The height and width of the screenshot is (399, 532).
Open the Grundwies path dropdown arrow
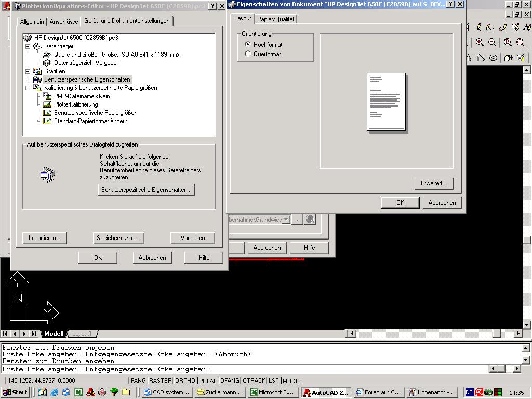coord(286,220)
